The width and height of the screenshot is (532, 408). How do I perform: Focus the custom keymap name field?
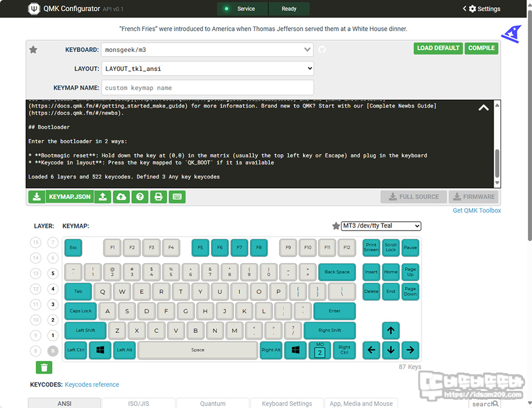coord(207,88)
